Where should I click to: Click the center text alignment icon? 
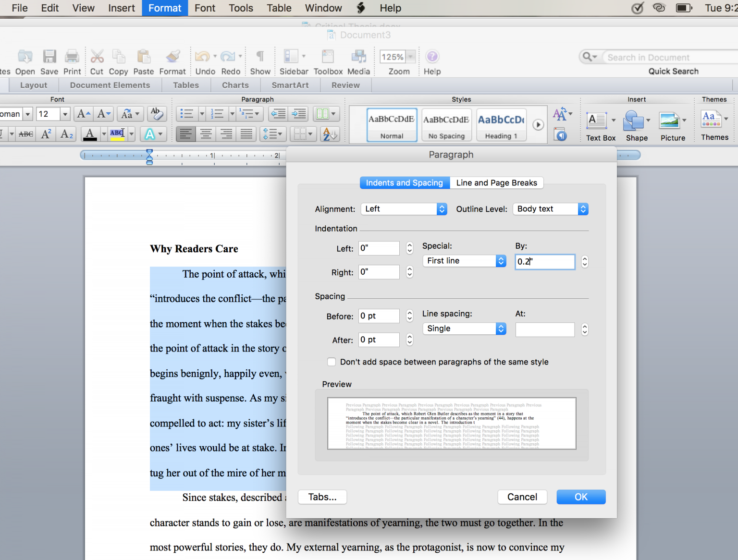[x=206, y=134]
